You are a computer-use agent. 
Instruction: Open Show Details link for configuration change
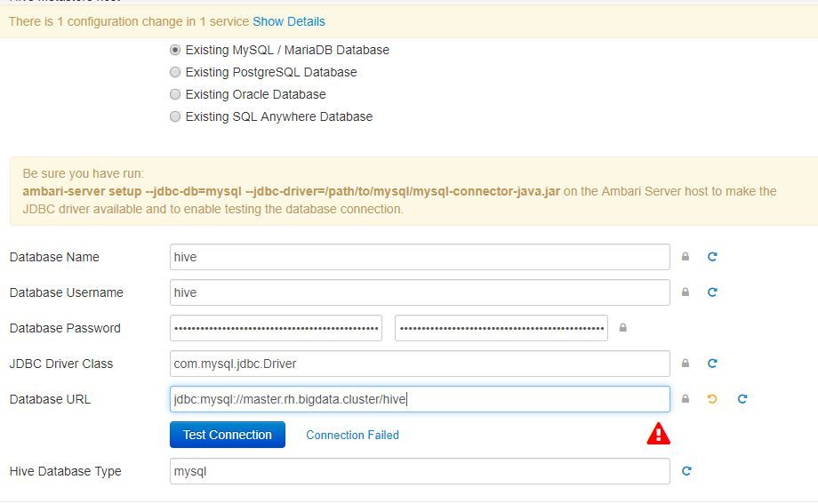point(288,21)
